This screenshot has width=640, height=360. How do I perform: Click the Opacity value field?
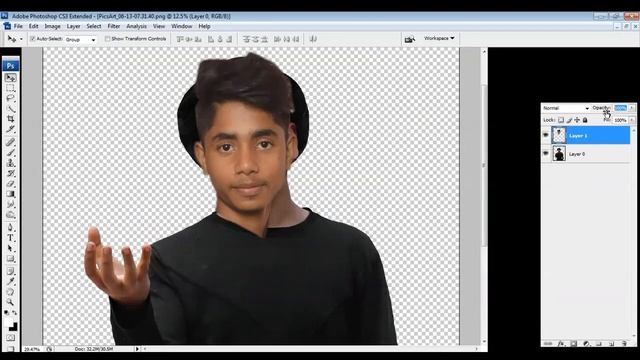[620, 108]
